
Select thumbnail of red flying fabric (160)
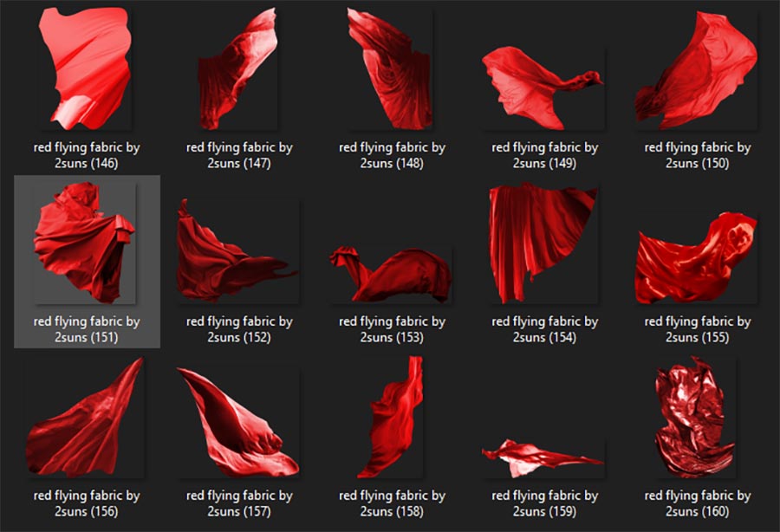coord(695,417)
